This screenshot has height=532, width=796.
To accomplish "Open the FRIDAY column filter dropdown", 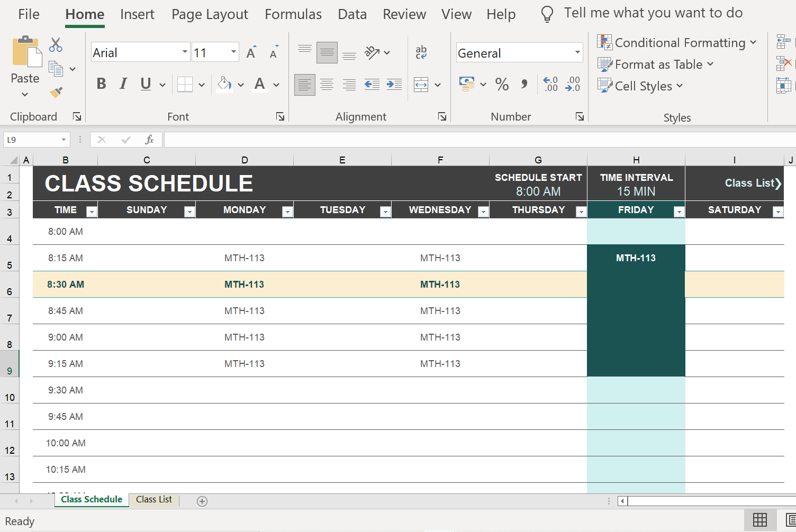I will [x=679, y=210].
